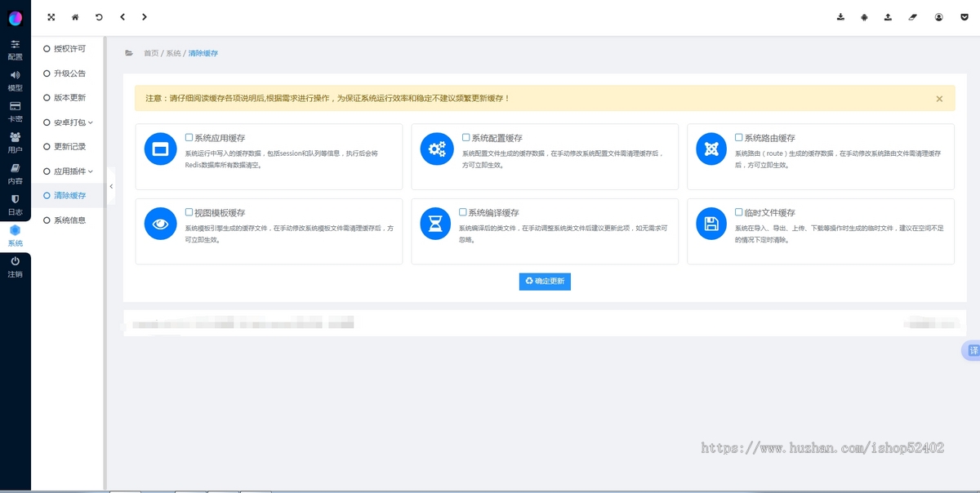This screenshot has width=980, height=493.
Task: Click the folder icon beside the breadcrumb
Action: [129, 53]
